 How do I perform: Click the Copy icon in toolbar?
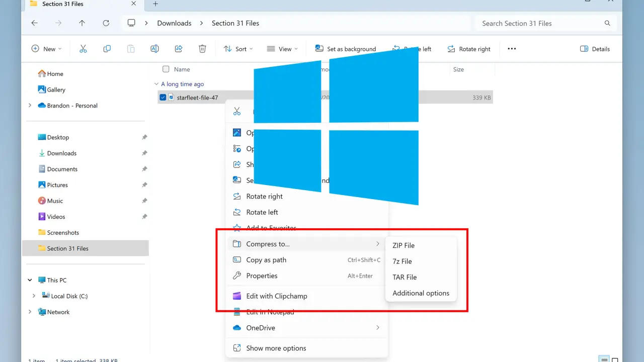point(107,49)
